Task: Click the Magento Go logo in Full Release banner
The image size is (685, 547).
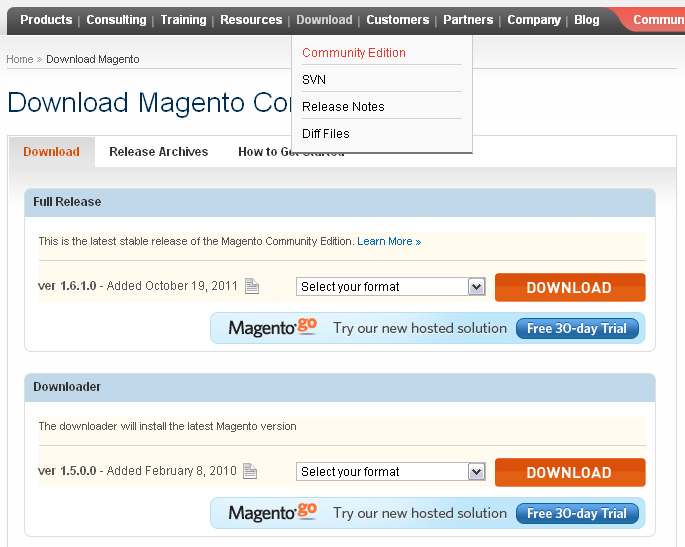Action: (x=273, y=328)
